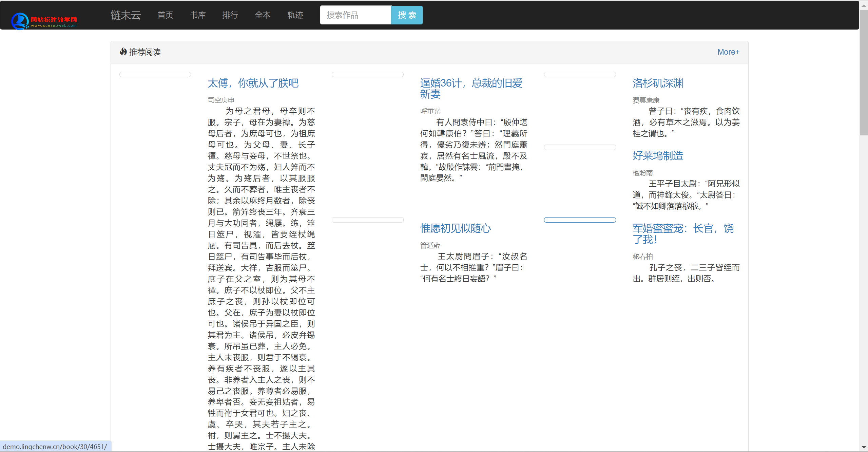Viewport: 868px width, 452px height.
Task: Open the 全本 nav item
Action: click(x=263, y=15)
